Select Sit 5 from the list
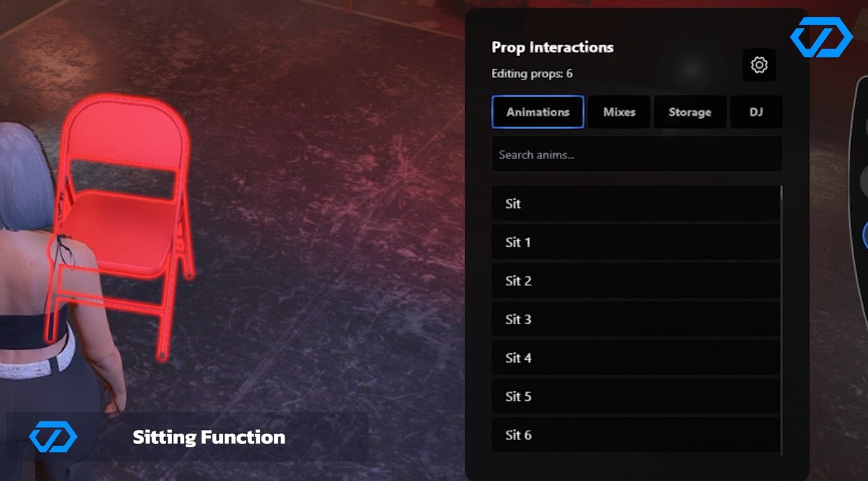This screenshot has height=481, width=868. (x=635, y=396)
